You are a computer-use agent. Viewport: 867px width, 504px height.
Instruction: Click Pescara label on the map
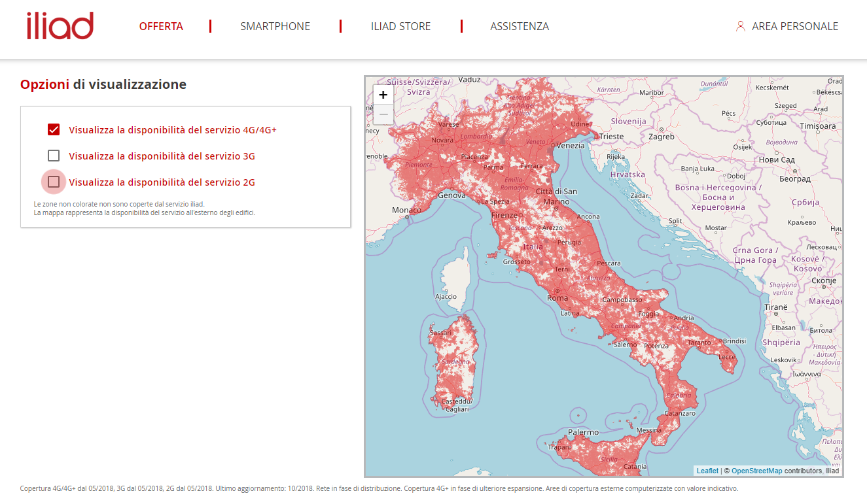tap(609, 263)
